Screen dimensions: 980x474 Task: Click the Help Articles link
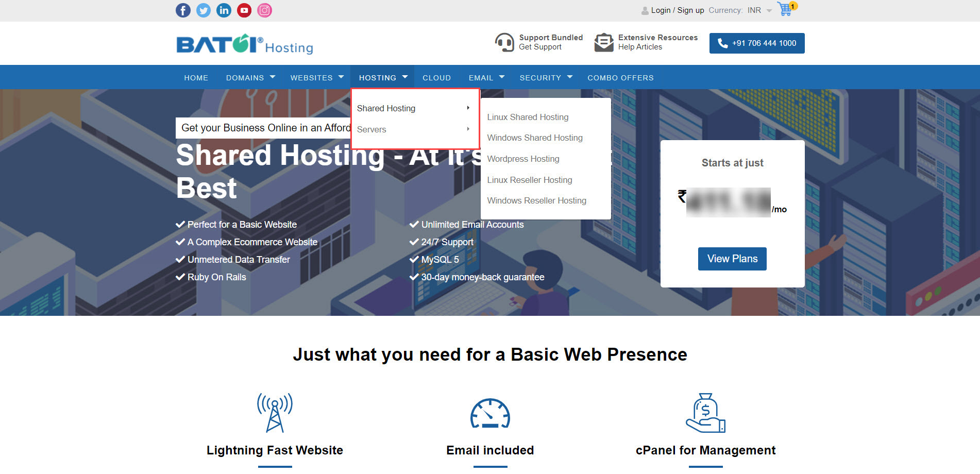pos(640,47)
